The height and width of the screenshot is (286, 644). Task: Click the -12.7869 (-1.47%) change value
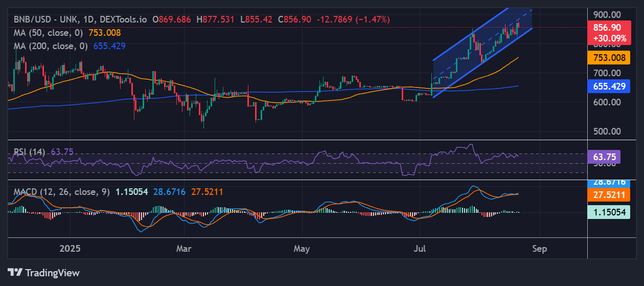tap(353, 19)
